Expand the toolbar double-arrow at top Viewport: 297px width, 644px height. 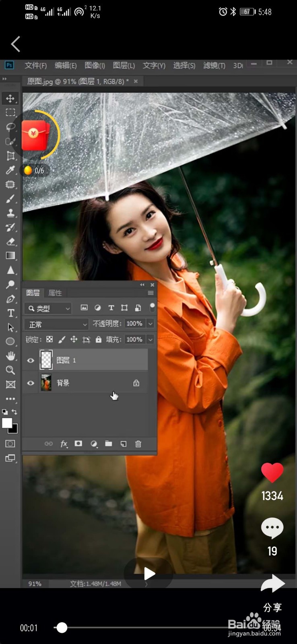[4, 79]
